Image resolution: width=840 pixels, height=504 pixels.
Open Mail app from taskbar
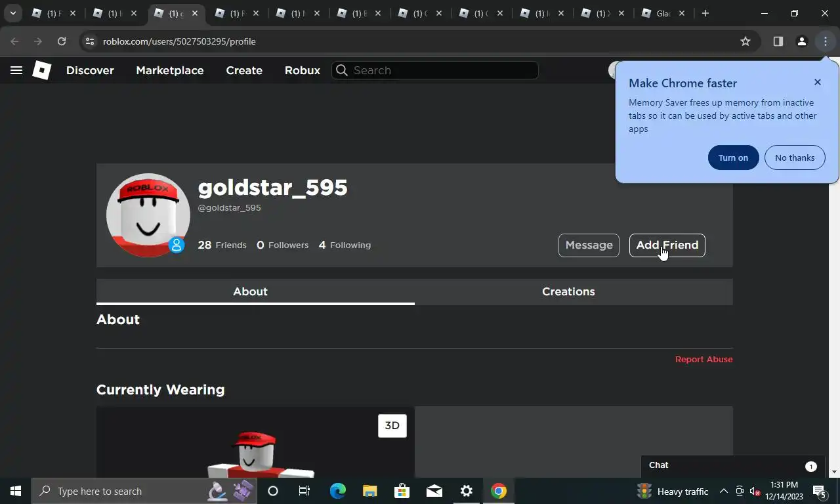(434, 491)
